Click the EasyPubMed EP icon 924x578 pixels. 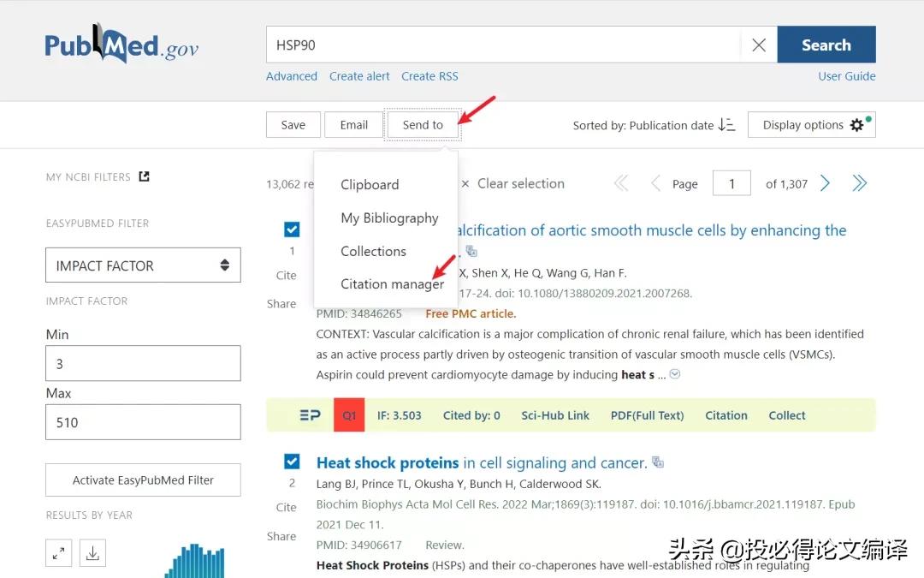click(310, 415)
